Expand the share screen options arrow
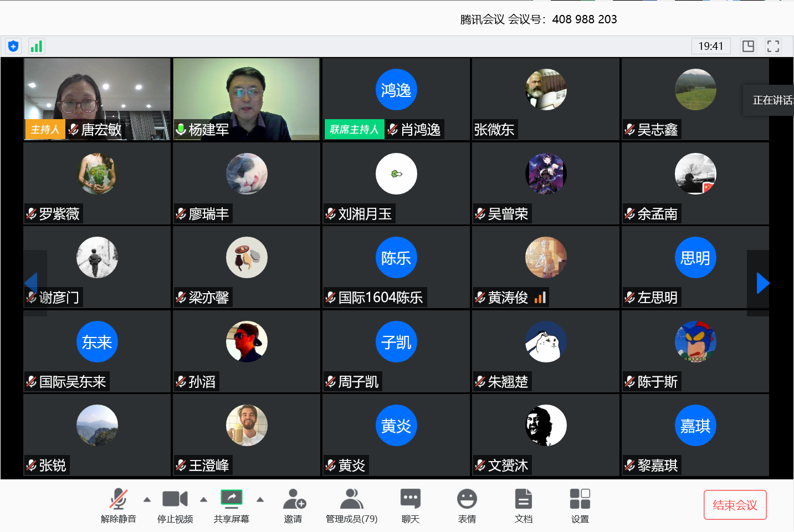 [260, 499]
